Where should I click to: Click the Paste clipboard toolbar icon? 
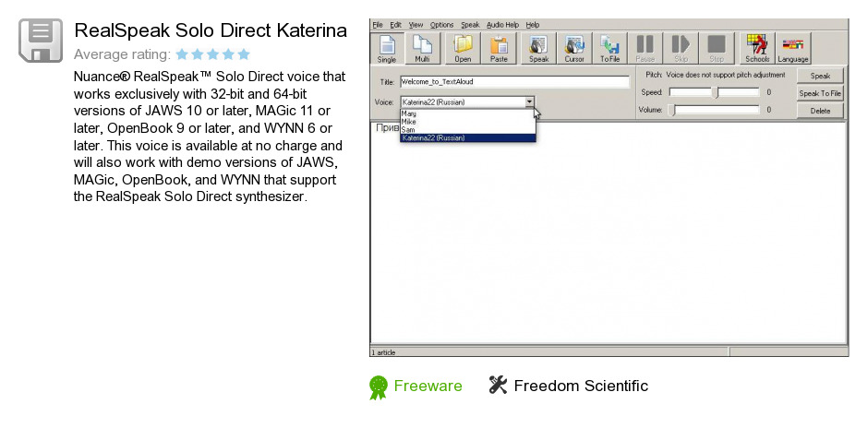[x=499, y=48]
